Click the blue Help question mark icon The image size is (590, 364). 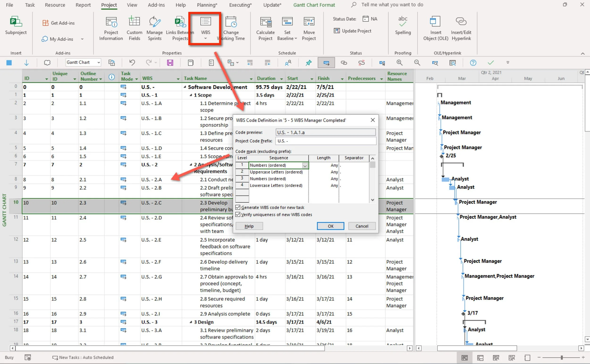point(473,63)
